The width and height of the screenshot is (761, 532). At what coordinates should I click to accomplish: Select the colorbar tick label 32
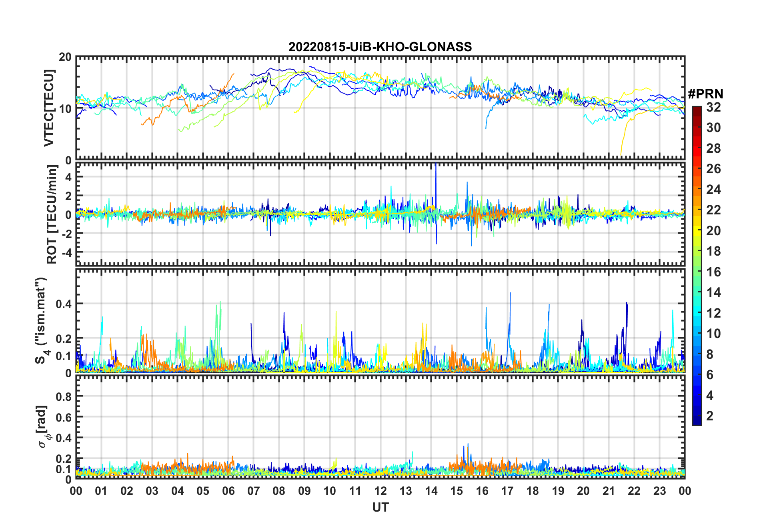click(713, 107)
